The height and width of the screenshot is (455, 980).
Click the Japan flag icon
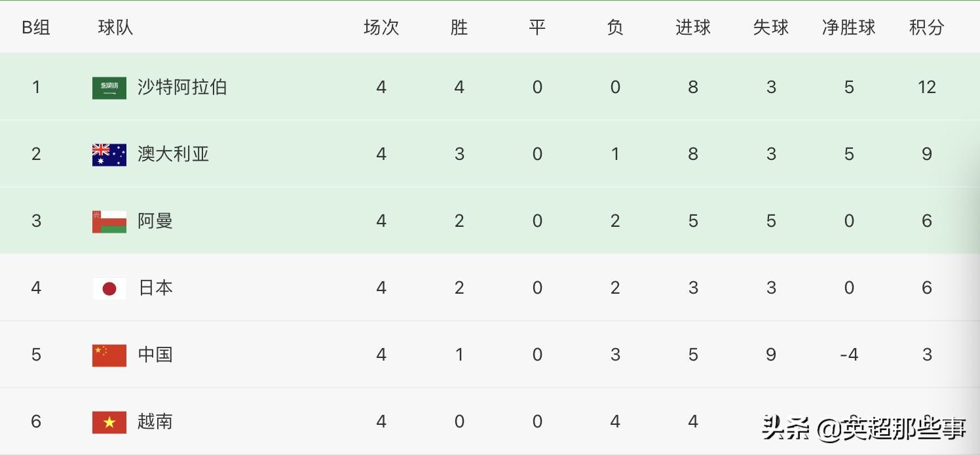coord(109,288)
